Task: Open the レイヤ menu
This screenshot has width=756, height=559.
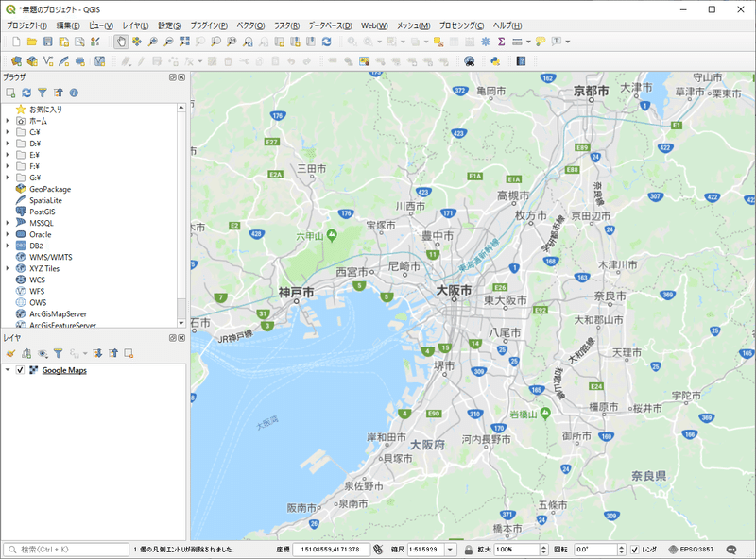Action: coord(135,25)
